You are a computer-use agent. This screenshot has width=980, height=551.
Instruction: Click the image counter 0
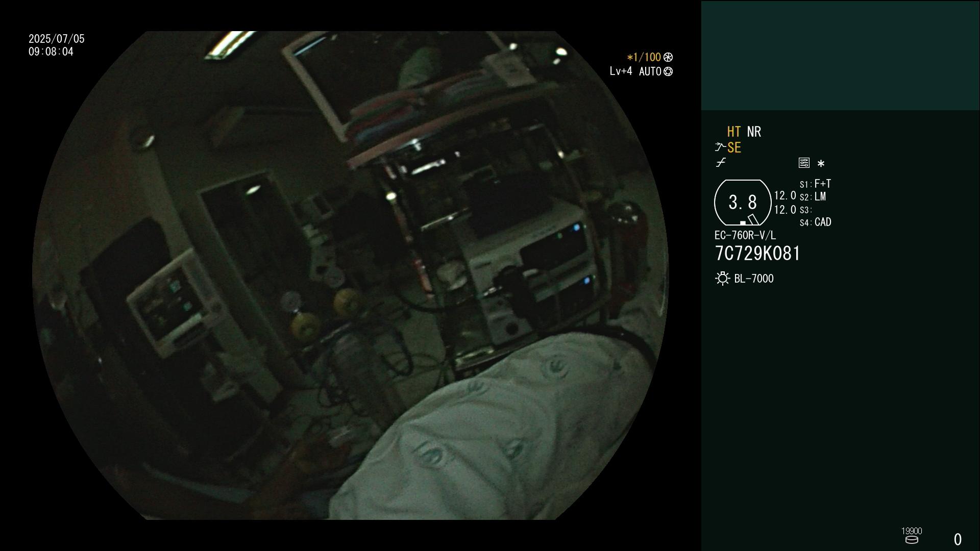pyautogui.click(x=958, y=539)
